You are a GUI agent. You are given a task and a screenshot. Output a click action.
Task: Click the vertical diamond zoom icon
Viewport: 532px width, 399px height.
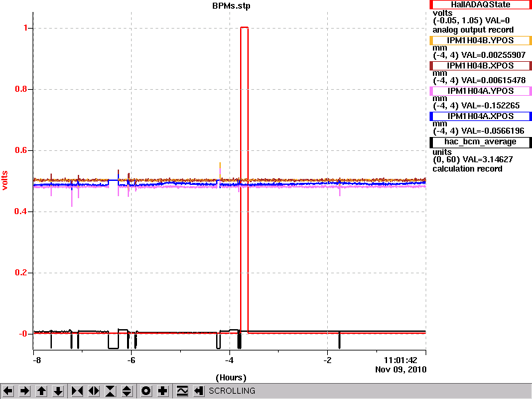click(127, 391)
